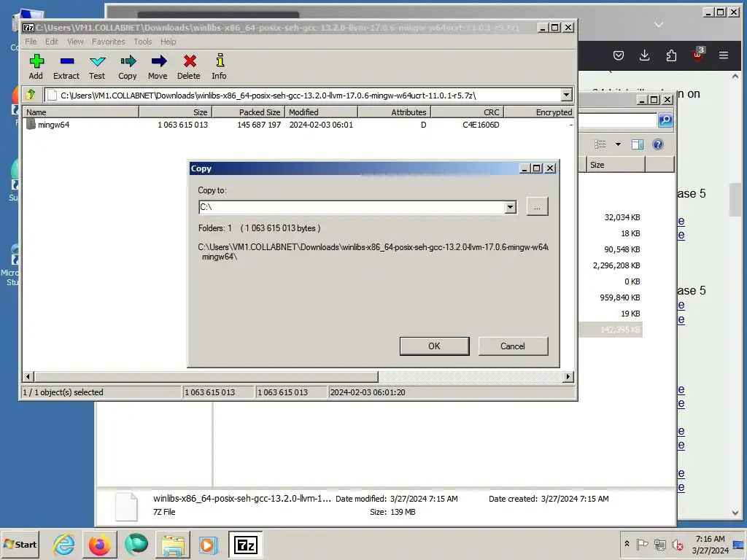Image resolution: width=747 pixels, height=560 pixels.
Task: Click the taskbar clock showing 7:16 AM
Action: (x=710, y=544)
